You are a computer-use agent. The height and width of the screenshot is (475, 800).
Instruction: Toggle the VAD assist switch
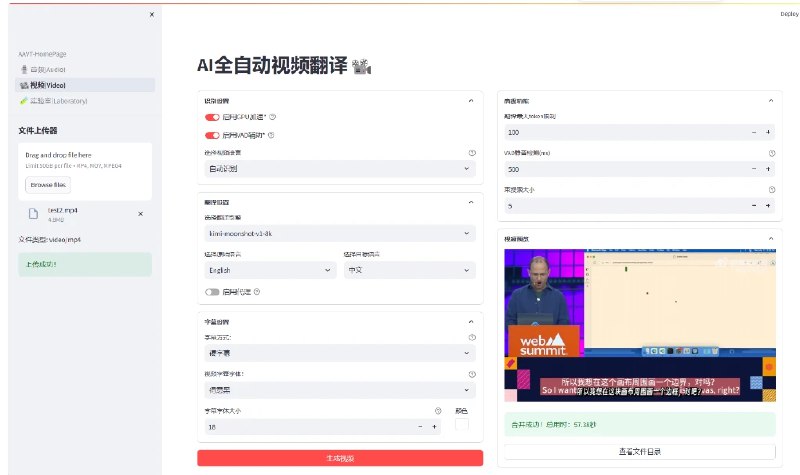[212, 136]
